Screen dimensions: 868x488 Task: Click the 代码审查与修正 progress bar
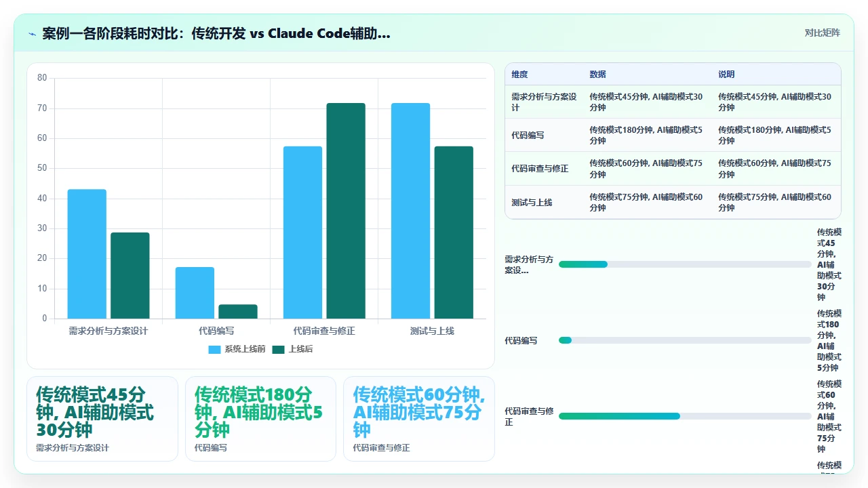(x=685, y=416)
